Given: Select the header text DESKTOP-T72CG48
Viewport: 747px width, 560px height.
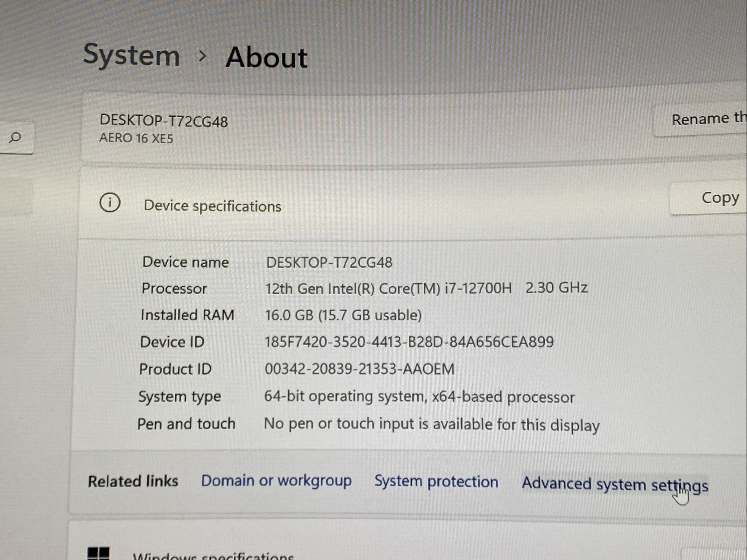Looking at the screenshot, I should 164,121.
